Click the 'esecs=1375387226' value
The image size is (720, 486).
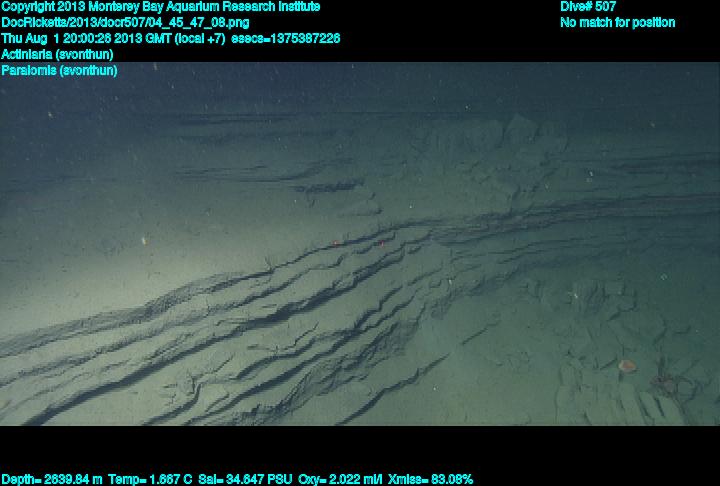click(286, 38)
